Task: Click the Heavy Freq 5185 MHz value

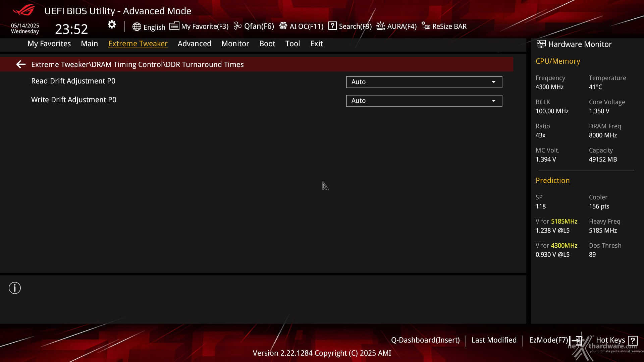Action: (x=603, y=231)
